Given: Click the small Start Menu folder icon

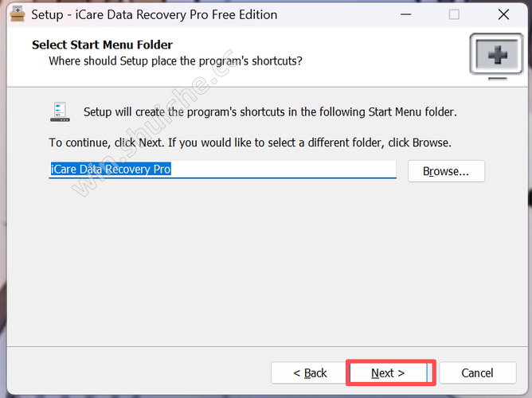Looking at the screenshot, I should (x=60, y=112).
